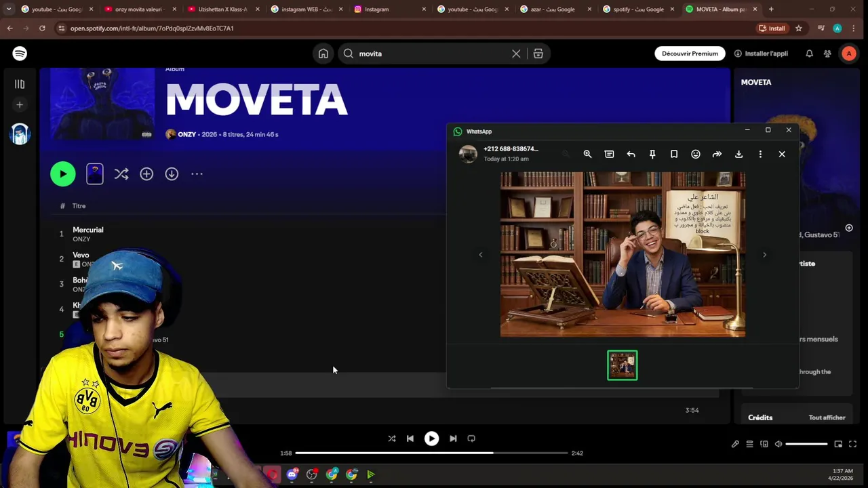
Task: Open WhatsApp viewer more options menu
Action: point(760,155)
